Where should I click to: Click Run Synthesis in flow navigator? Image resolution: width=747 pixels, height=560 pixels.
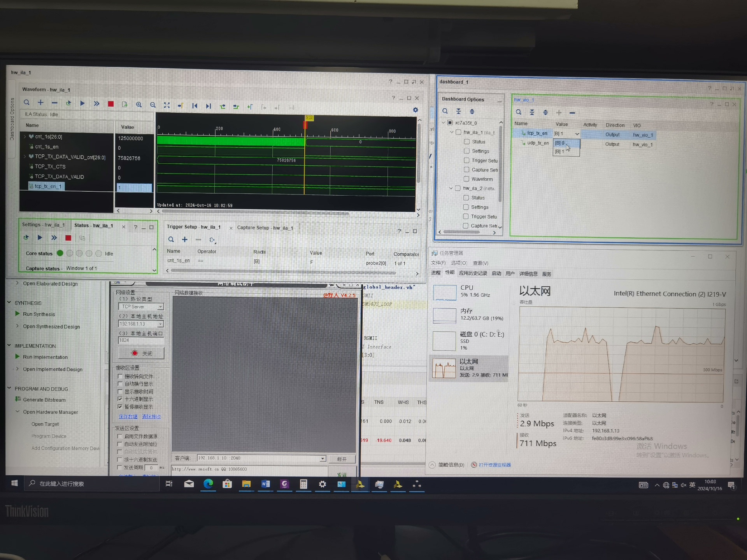[x=39, y=314]
